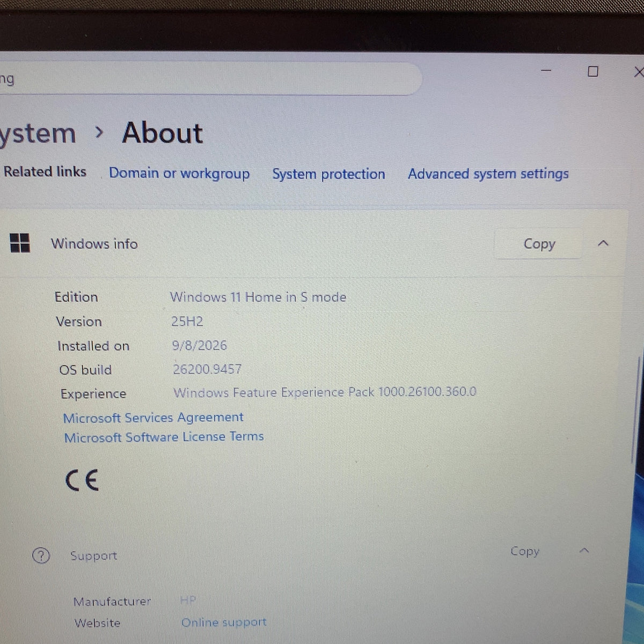Maximize the Settings window
This screenshot has width=644, height=644.
tap(593, 71)
